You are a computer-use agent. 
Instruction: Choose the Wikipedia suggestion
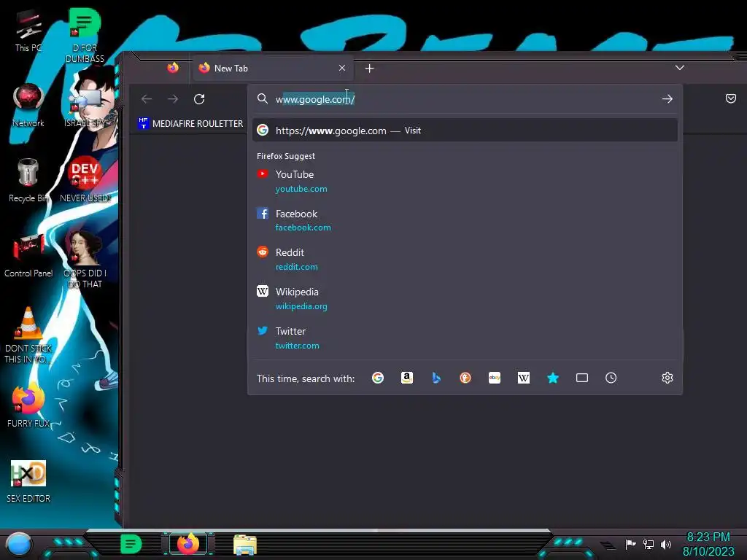coord(465,298)
